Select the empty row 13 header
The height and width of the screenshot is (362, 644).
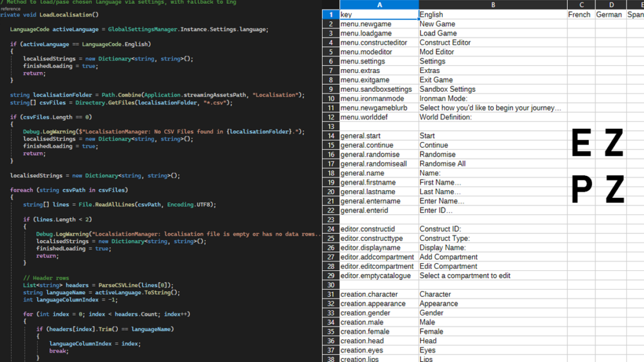pyautogui.click(x=330, y=126)
